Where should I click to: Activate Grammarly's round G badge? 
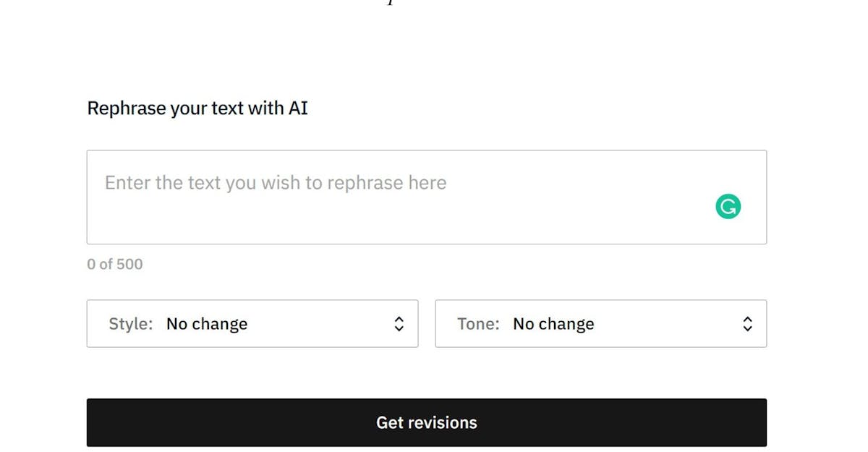728,207
